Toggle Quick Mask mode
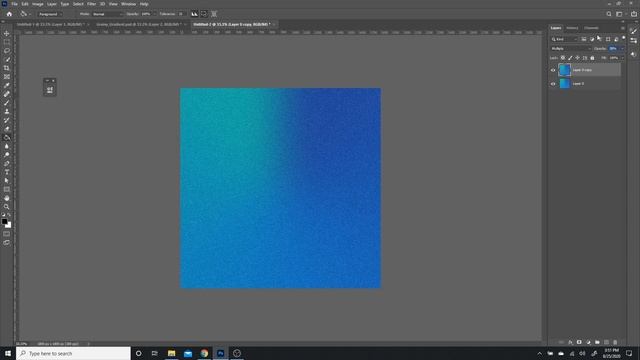 point(7,234)
